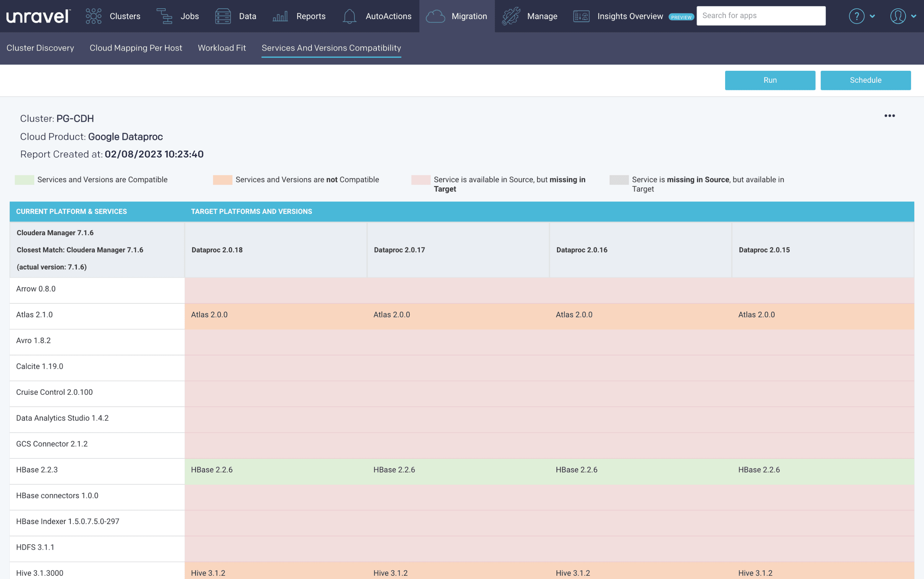Screen dimensions: 924x579
Task: Click the Schedule button
Action: [x=866, y=80]
